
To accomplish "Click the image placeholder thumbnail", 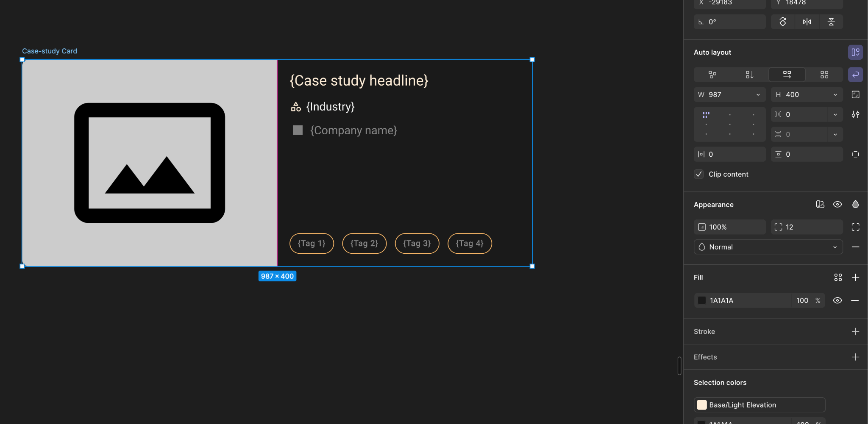I will 150,163.
